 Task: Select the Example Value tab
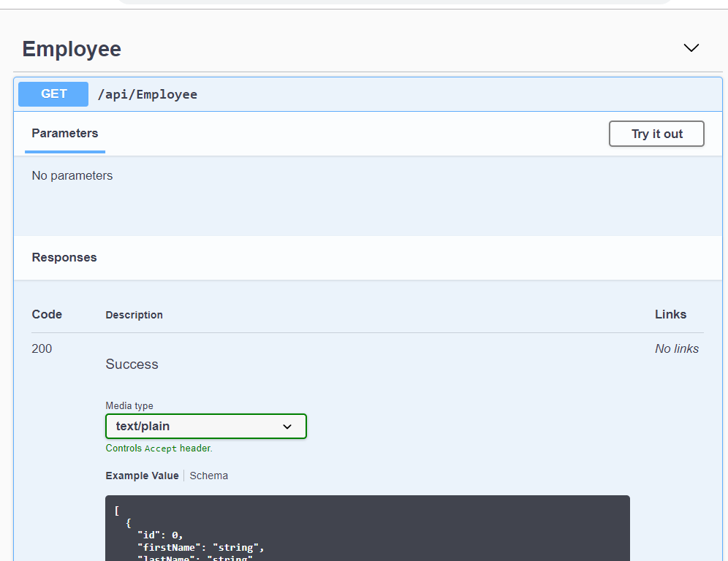(x=142, y=476)
